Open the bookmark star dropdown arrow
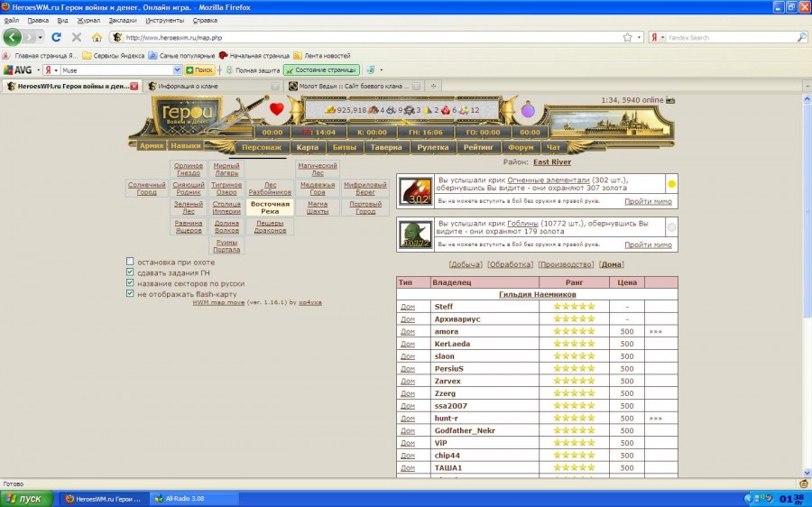Image resolution: width=812 pixels, height=507 pixels. pos(639,37)
